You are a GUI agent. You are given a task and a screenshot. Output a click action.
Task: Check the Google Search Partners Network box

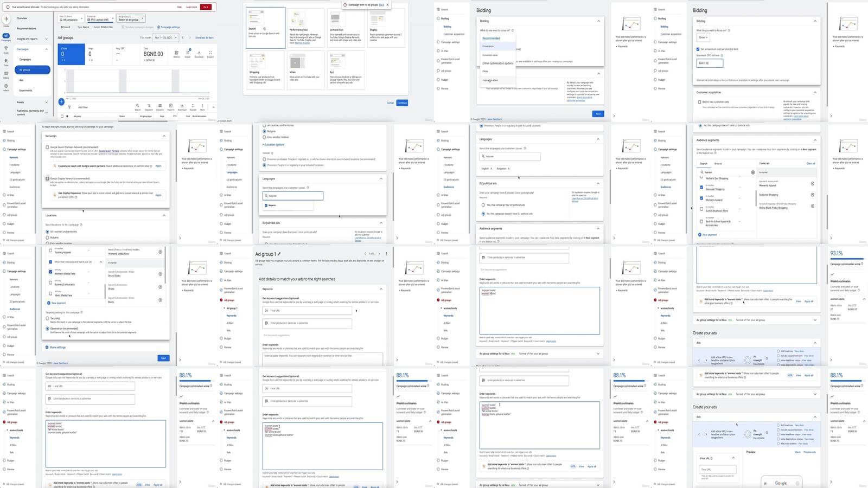47,147
